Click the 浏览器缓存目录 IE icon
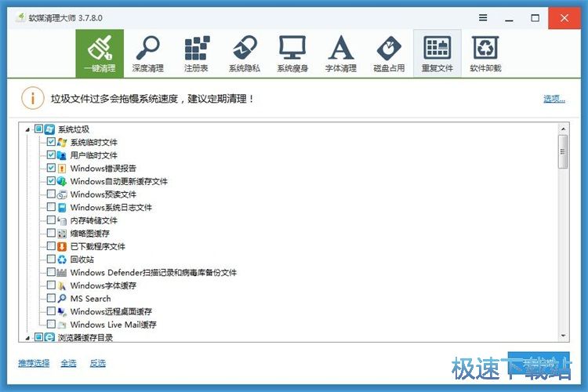This screenshot has width=588, height=392. click(49, 337)
